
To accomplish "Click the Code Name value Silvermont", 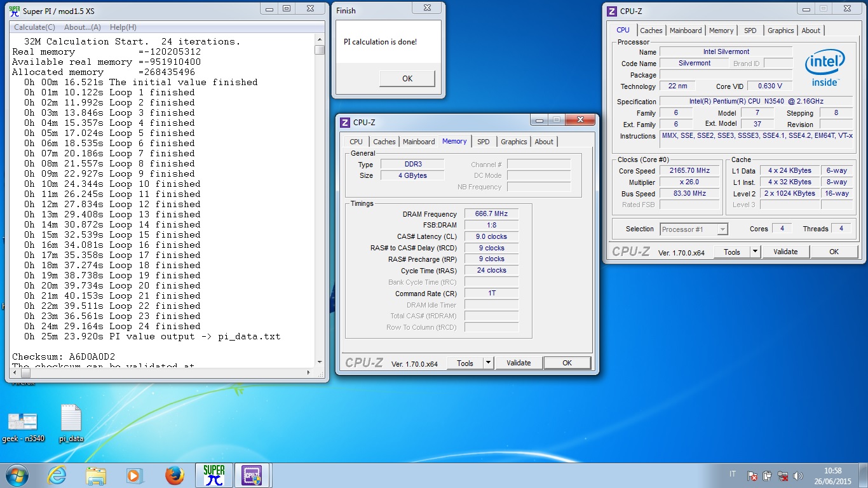I will (x=695, y=64).
